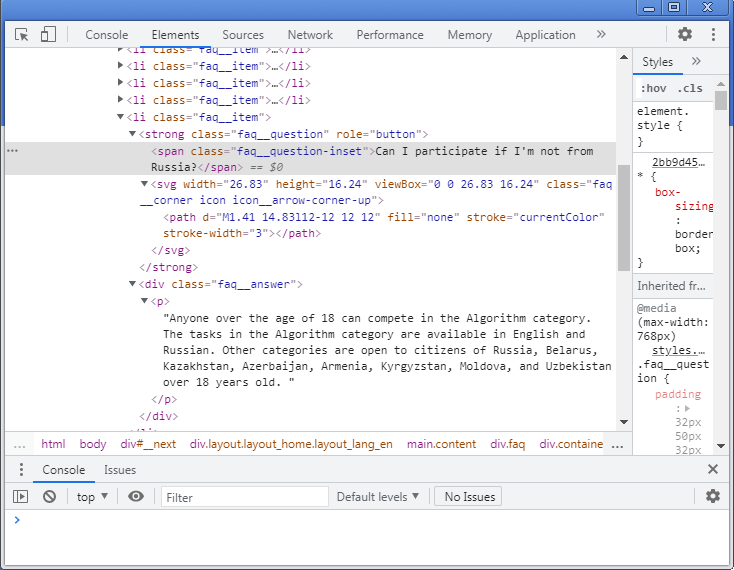Focus the console Filter input
This screenshot has height=570, width=734.
(x=244, y=497)
